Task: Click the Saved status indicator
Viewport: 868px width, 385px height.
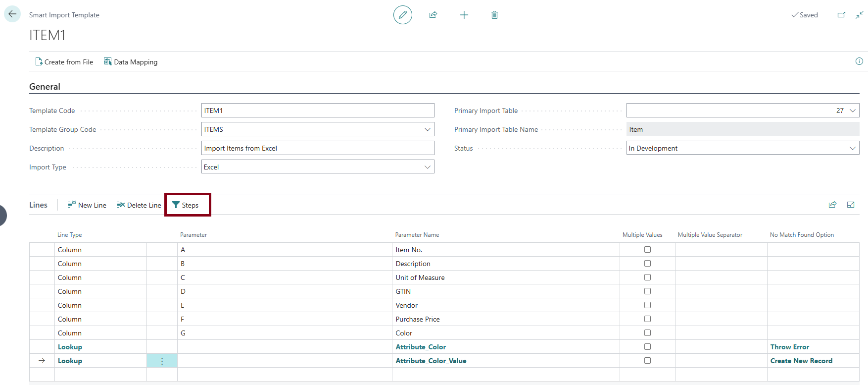Action: pos(805,15)
